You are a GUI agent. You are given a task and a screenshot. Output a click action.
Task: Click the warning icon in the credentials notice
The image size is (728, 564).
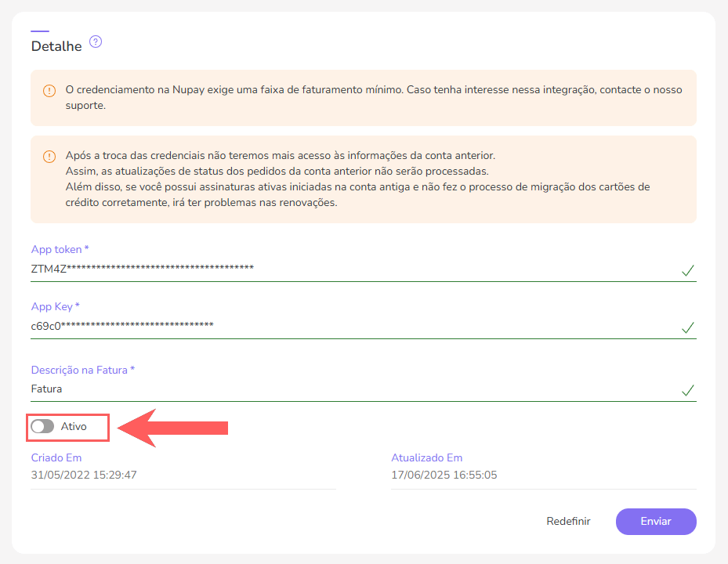pos(49,156)
